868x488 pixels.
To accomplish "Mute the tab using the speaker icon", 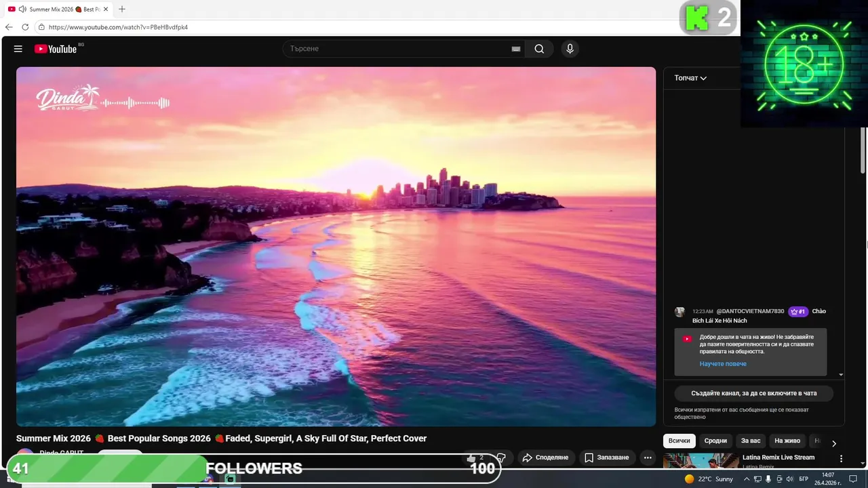I will coord(22,9).
